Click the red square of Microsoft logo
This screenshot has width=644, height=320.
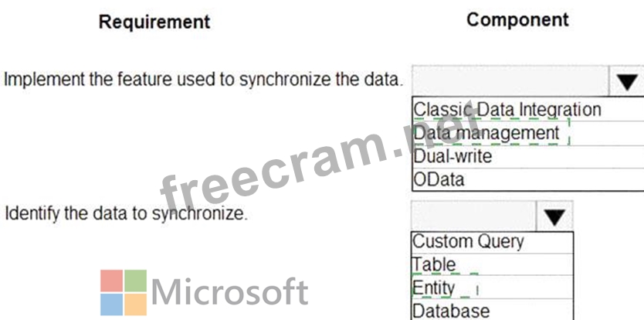111,281
